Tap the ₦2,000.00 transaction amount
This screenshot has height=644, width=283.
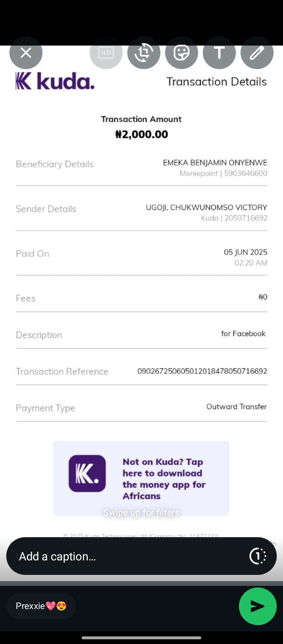pos(141,134)
